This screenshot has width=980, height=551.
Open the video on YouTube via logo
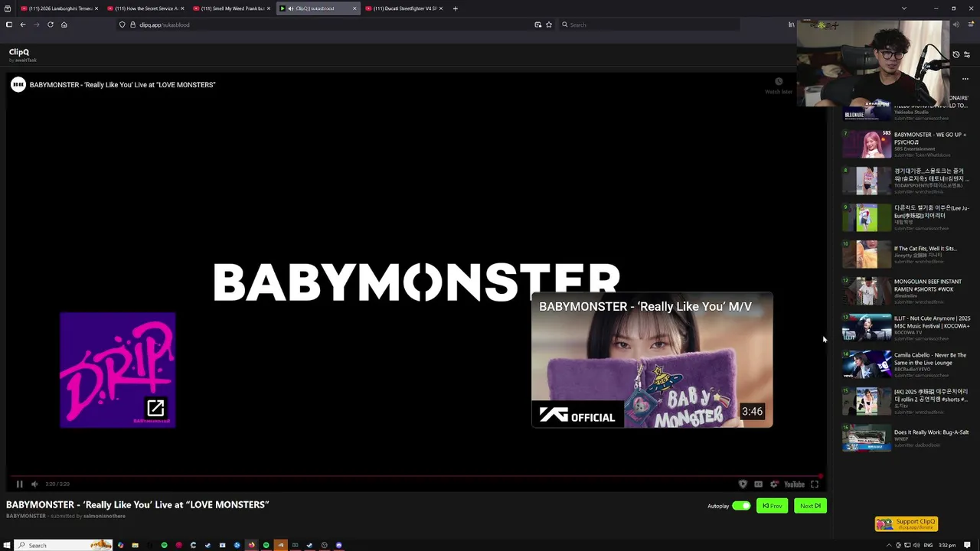(x=794, y=484)
